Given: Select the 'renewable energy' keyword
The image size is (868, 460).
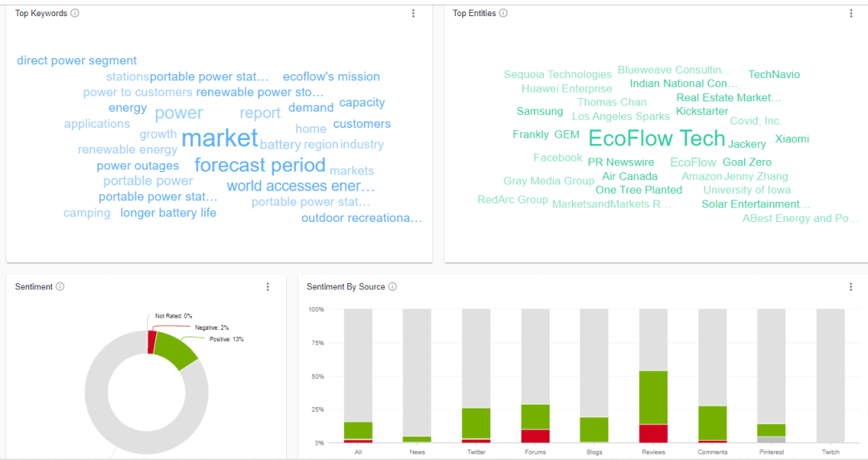Looking at the screenshot, I should [x=127, y=150].
